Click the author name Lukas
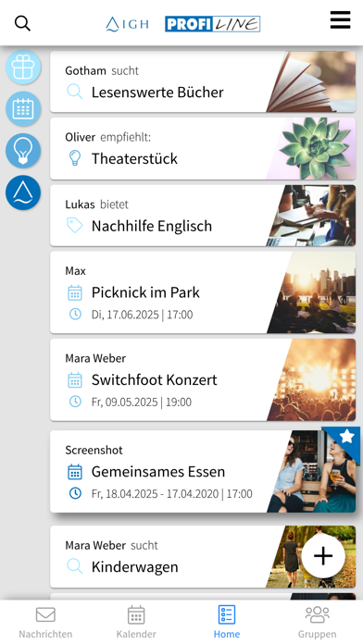 click(x=80, y=204)
